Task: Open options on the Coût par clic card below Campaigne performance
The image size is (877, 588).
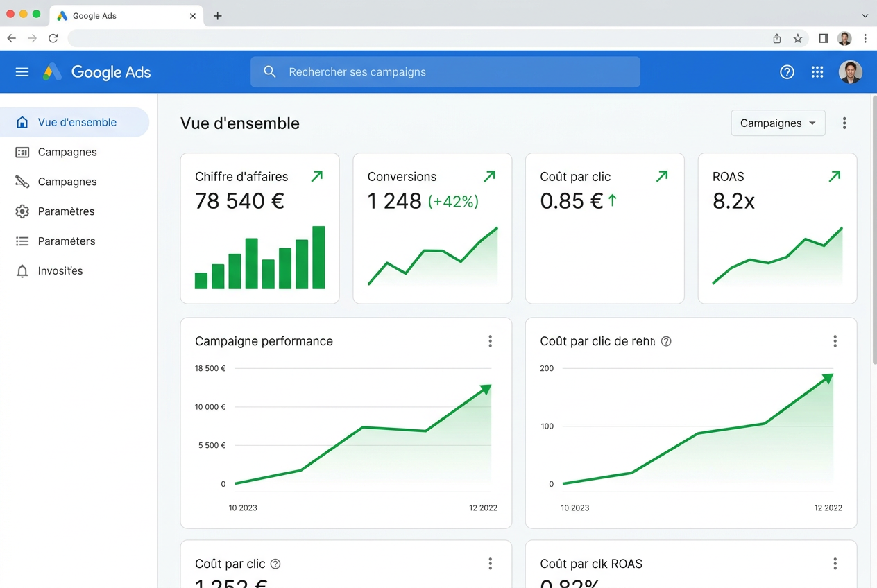Action: [x=490, y=564]
